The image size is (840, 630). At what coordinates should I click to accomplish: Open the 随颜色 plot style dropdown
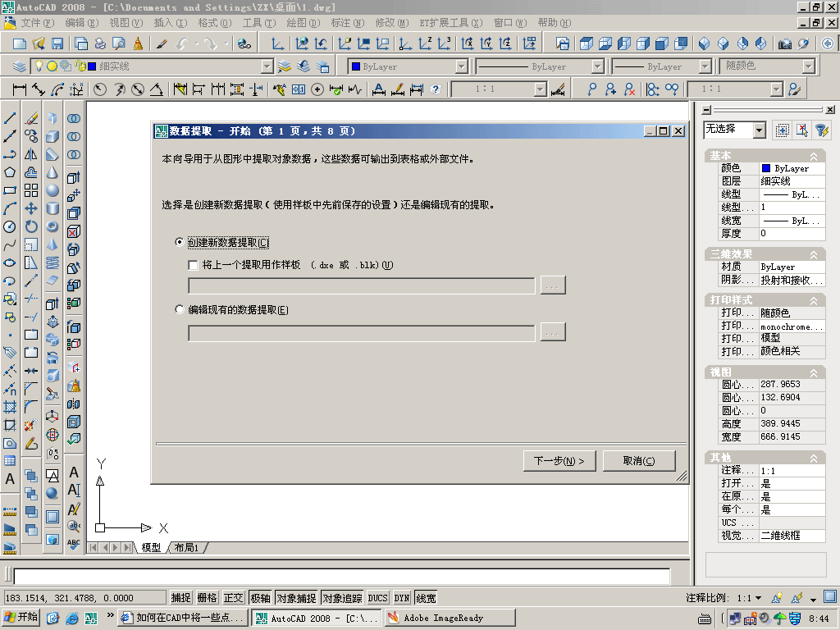(x=808, y=66)
